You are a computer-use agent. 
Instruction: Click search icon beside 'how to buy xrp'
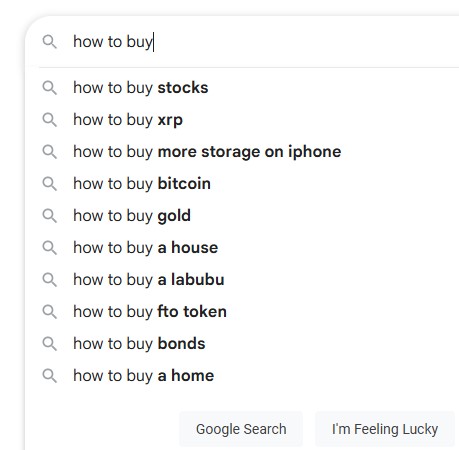[50, 120]
